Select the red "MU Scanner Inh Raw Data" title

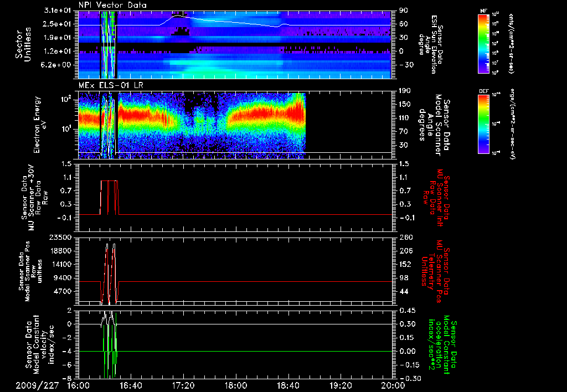point(436,198)
